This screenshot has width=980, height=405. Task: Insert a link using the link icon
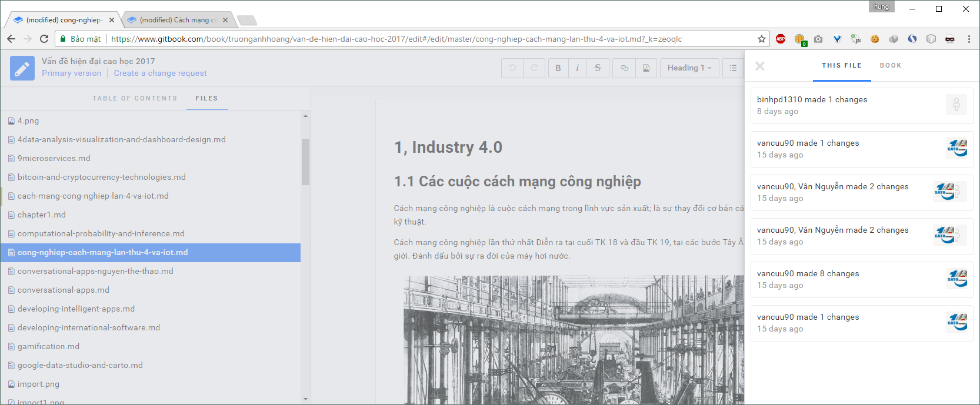tap(624, 68)
